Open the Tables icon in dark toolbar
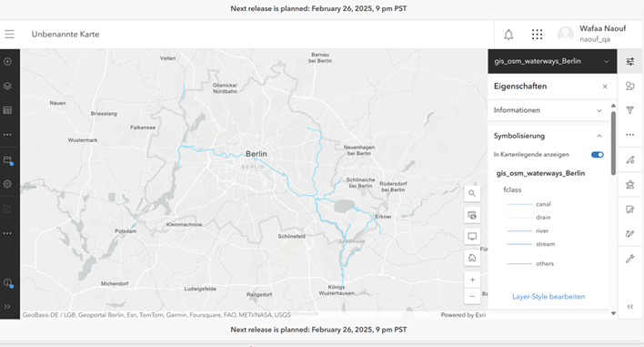 point(7,110)
